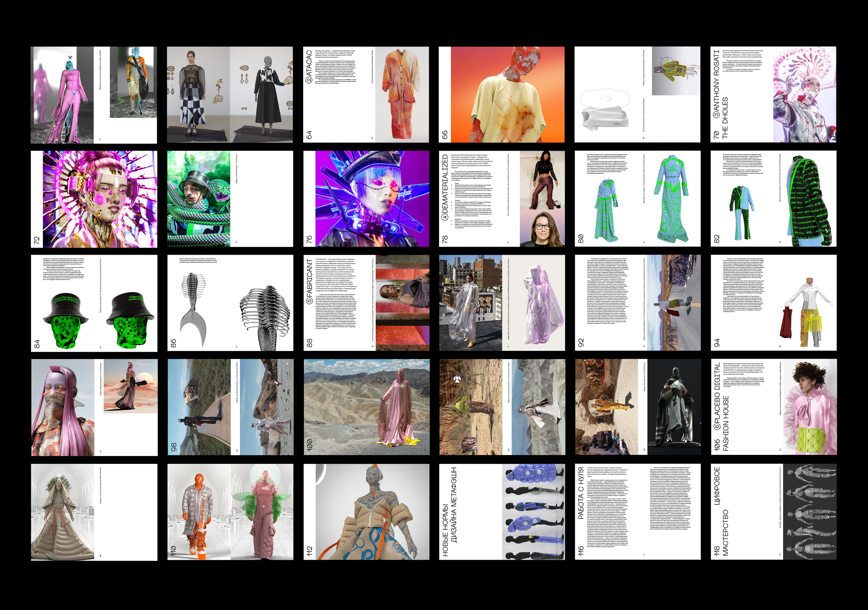Open the ATACAC page 64 spread
The image size is (868, 610).
tap(366, 95)
